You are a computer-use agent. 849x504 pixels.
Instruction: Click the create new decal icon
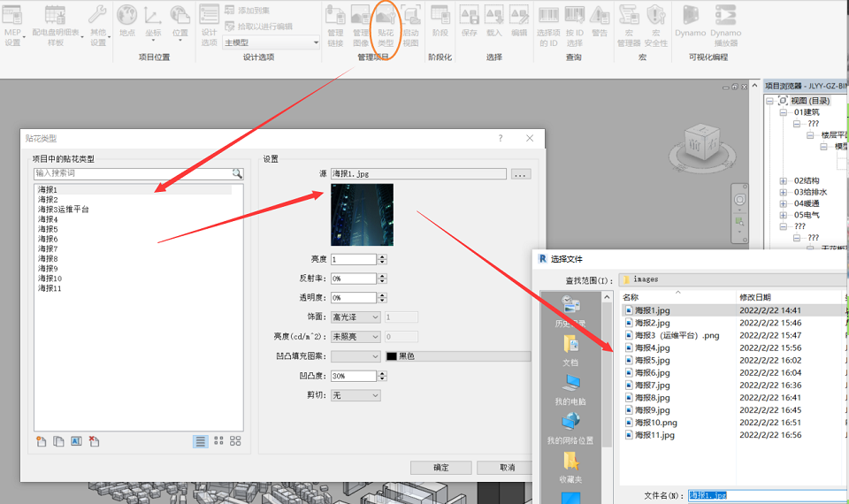click(42, 441)
